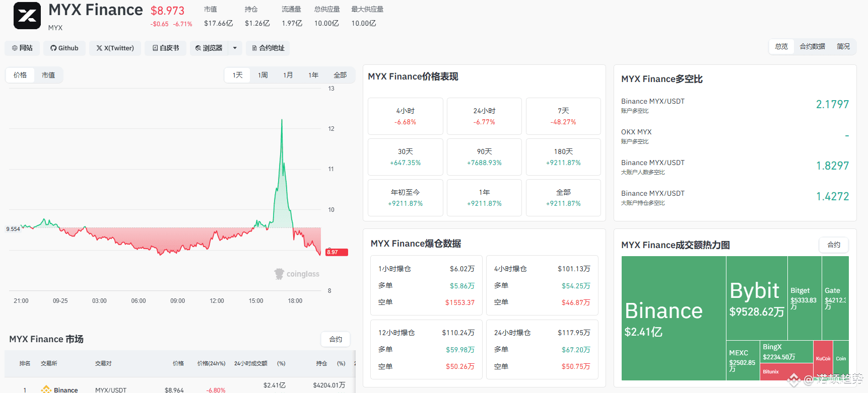Open the 合约 dropdown in 市场 section
This screenshot has width=868, height=393.
click(336, 339)
